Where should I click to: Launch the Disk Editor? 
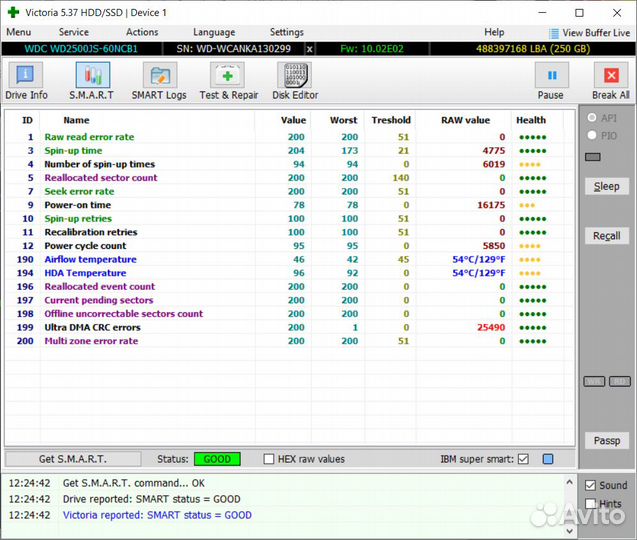coord(295,81)
